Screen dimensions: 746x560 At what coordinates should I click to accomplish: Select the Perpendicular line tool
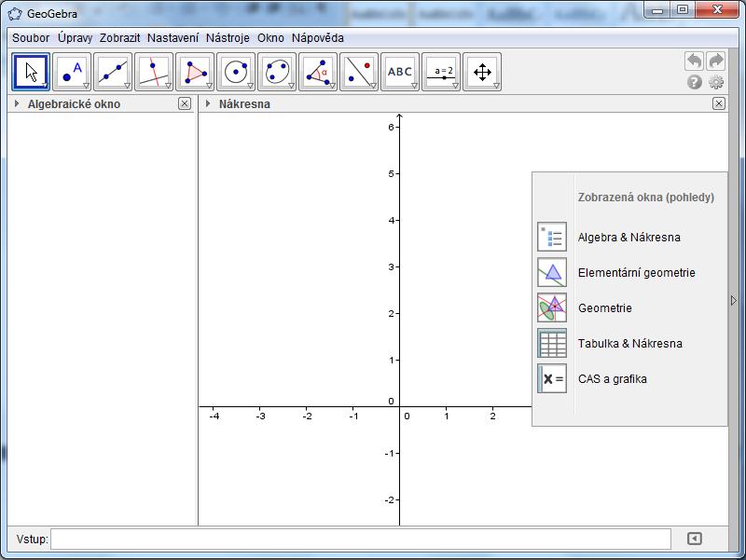[154, 72]
